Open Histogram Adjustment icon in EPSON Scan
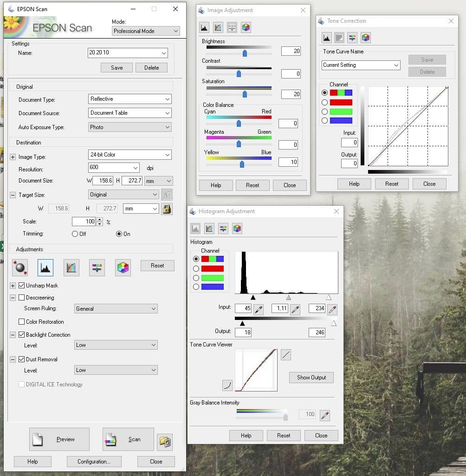The width and height of the screenshot is (466, 476). (x=45, y=267)
